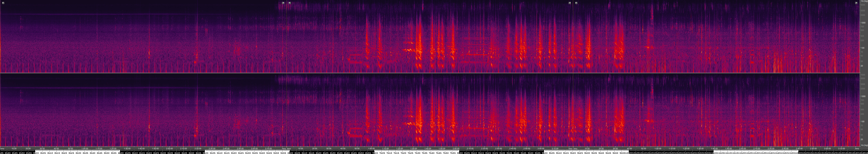Click the 1:00:00 mark on the first panel's ruler
Viewport: 868px width, 154px height.
85,148
